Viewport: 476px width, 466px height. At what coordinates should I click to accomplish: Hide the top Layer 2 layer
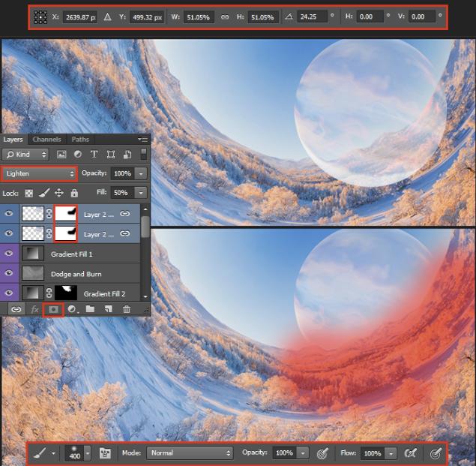pos(9,213)
